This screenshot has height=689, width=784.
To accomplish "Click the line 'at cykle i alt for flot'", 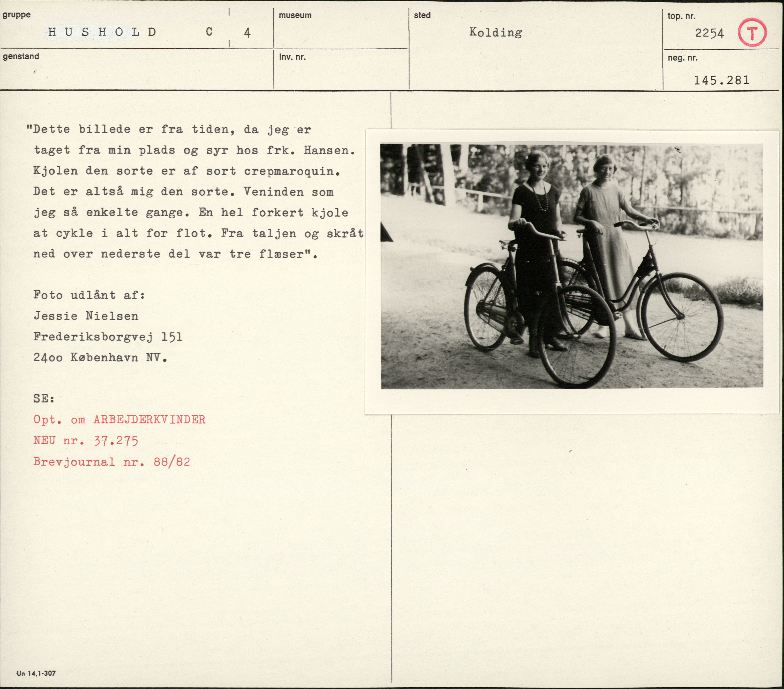I will point(198,233).
